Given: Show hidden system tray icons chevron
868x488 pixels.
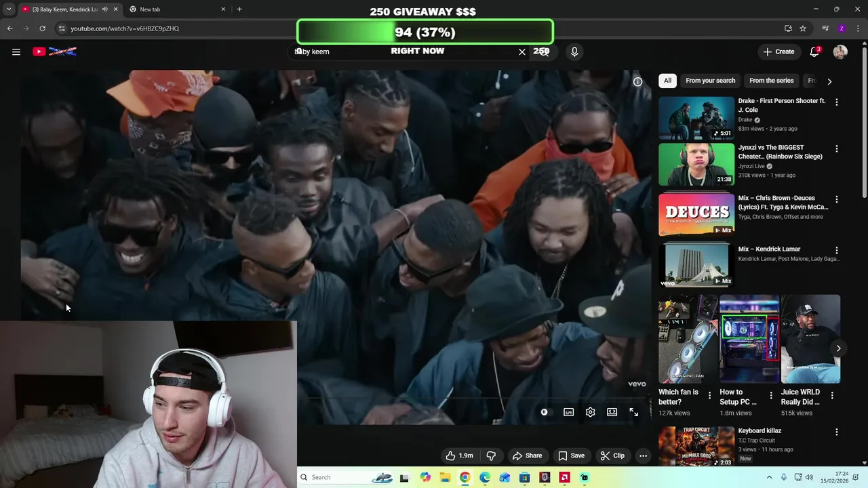Looking at the screenshot, I should (x=769, y=477).
